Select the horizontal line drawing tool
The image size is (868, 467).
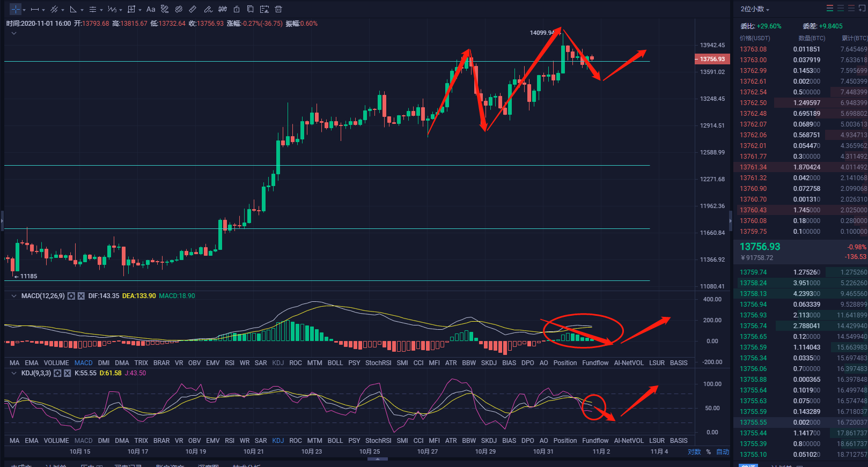[x=35, y=9]
